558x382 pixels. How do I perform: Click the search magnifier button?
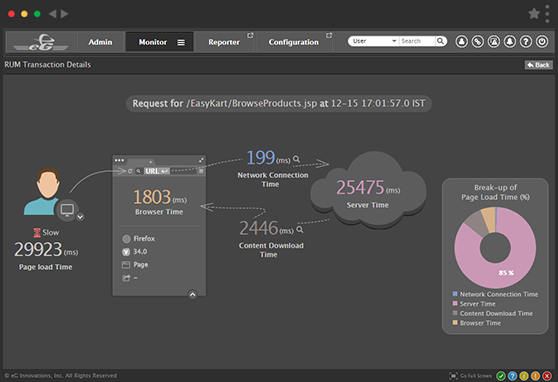click(441, 41)
